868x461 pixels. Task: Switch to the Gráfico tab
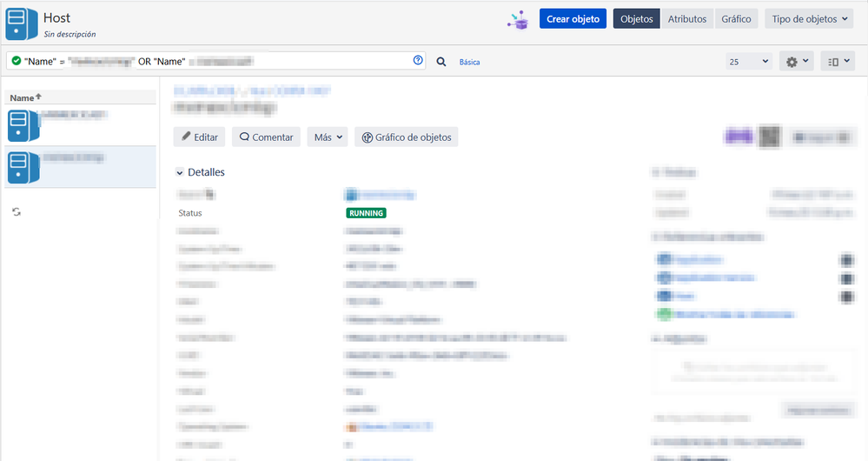736,19
